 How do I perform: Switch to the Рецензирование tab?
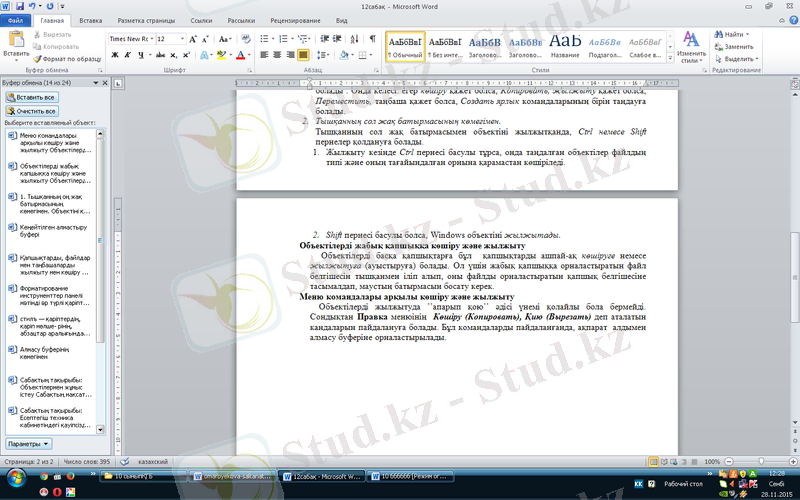[293, 20]
